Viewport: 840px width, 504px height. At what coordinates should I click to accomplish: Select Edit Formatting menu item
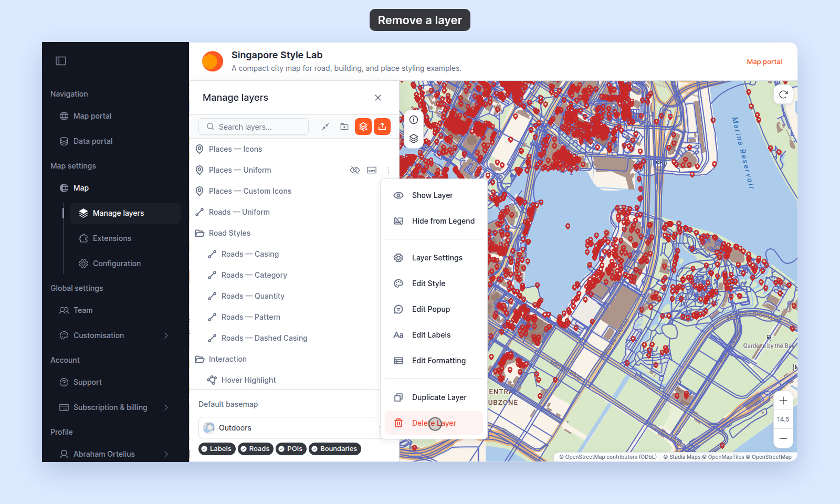coord(434,361)
